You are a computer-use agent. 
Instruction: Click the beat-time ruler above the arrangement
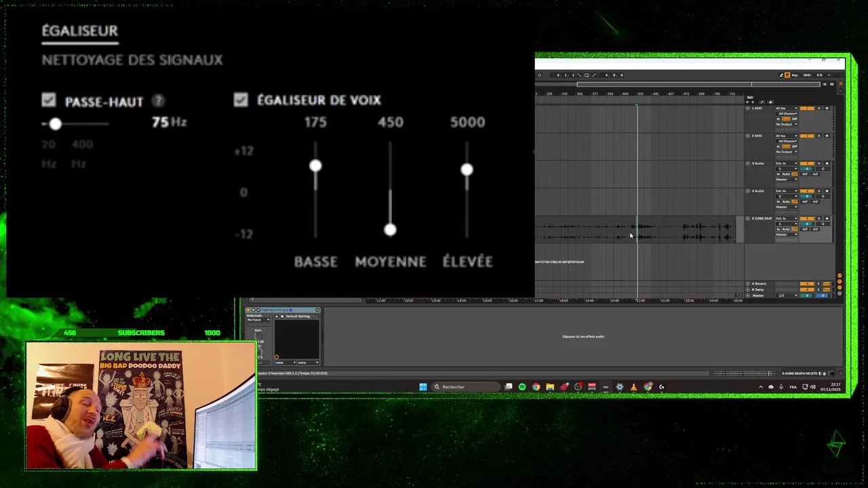[x=639, y=94]
